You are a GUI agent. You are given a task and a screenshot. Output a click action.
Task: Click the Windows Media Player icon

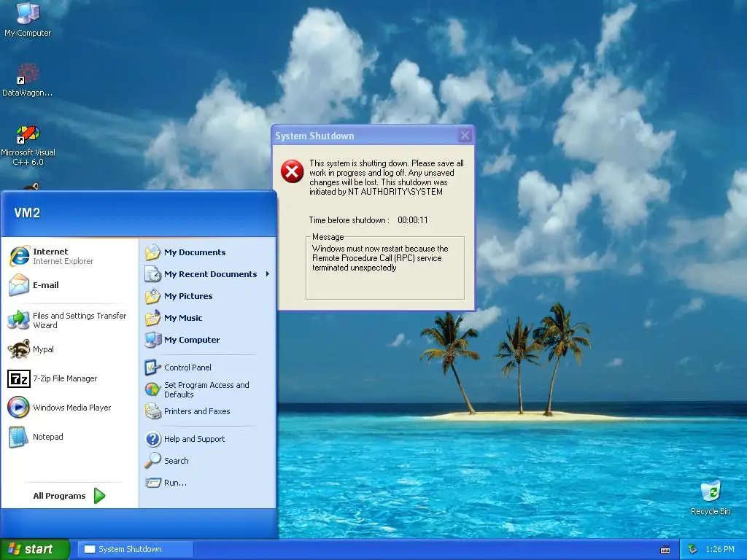19,408
